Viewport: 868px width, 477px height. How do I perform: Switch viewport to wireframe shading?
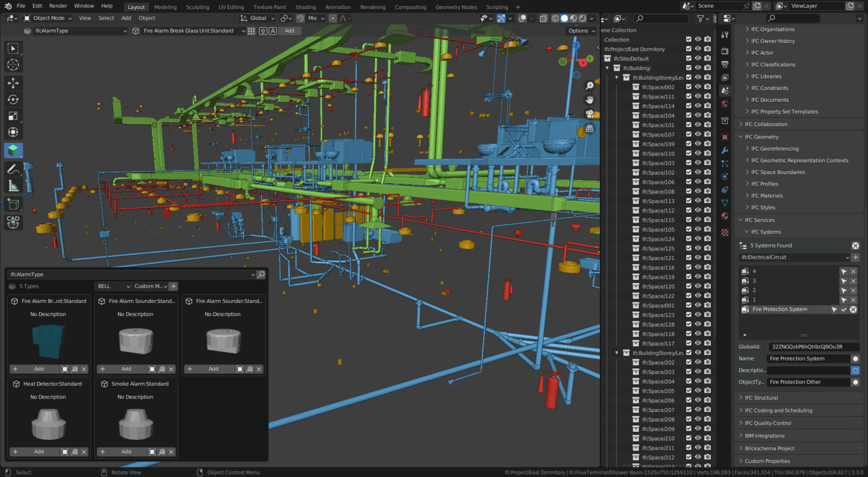point(556,18)
